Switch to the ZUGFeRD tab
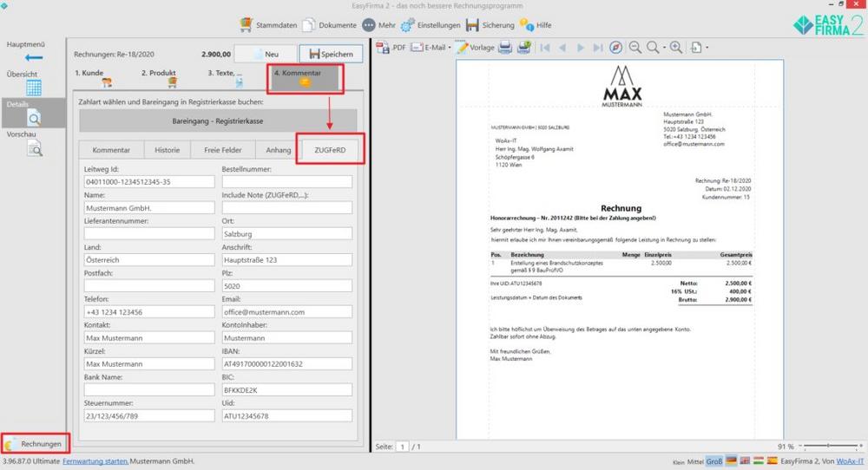Image resolution: width=868 pixels, height=470 pixels. [330, 150]
